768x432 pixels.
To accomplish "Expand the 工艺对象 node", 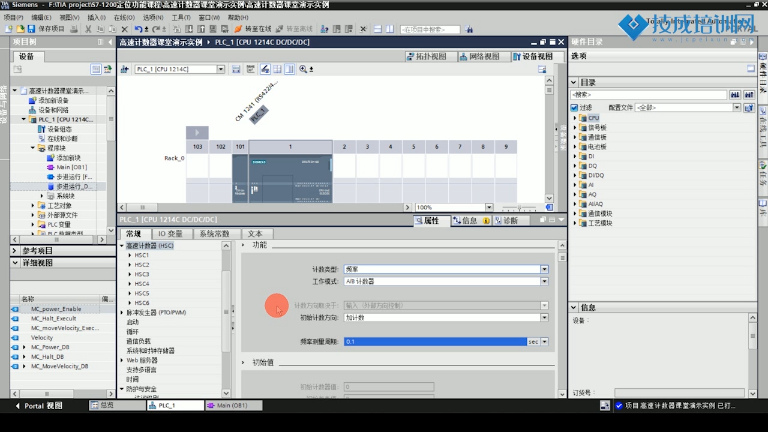I will pos(33,206).
